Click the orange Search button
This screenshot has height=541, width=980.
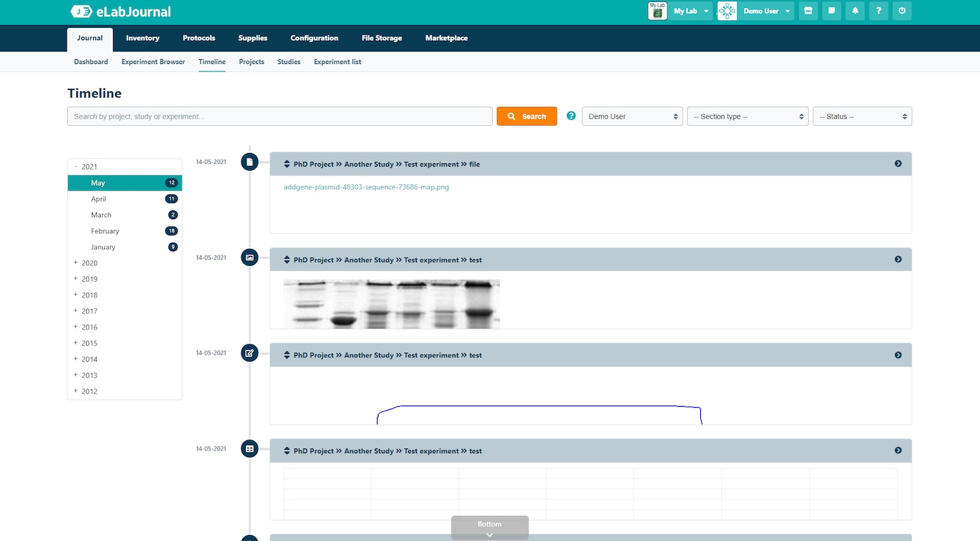[x=527, y=116]
